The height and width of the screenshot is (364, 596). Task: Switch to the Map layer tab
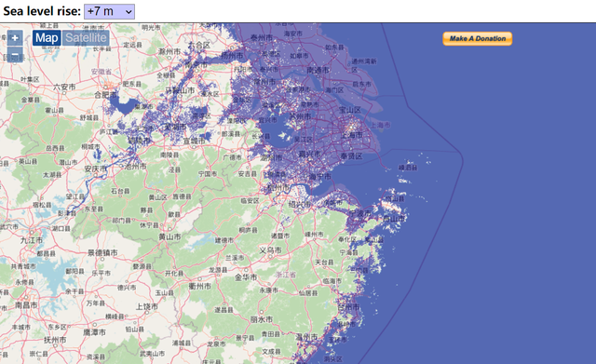tap(47, 38)
